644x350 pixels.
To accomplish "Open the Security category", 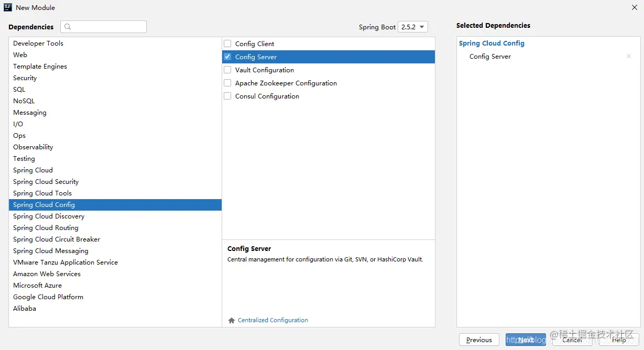I will click(115, 78).
